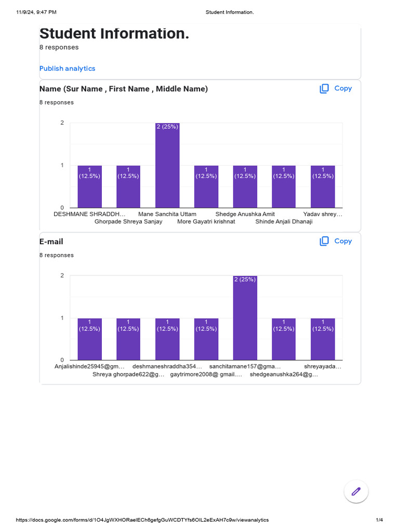The image size is (399, 532).
Task: Select the Mane Sanchita Uttam 2 (25%) bar
Action: [x=167, y=165]
